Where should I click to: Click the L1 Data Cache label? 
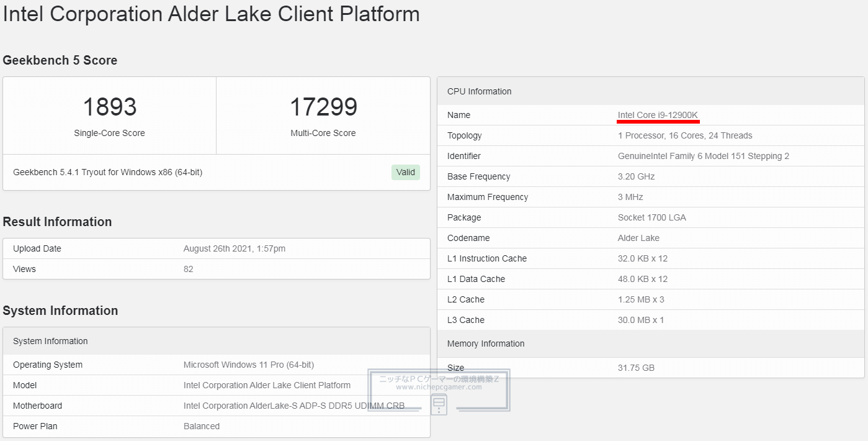coord(477,279)
